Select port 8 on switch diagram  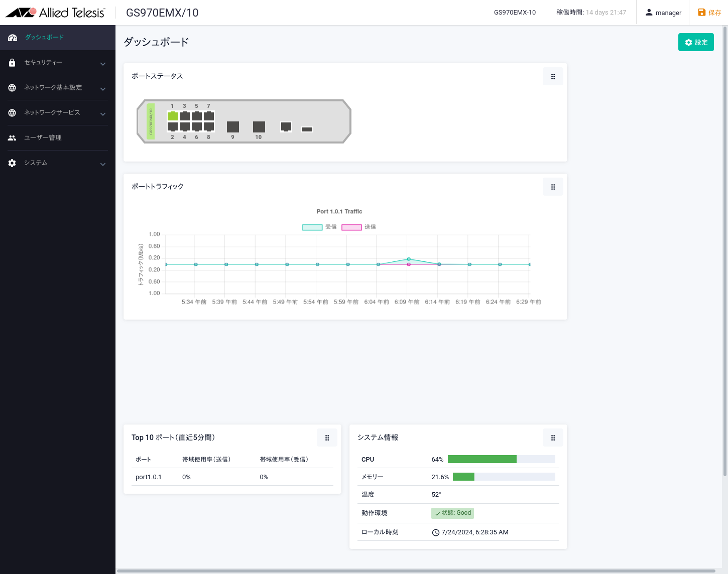point(209,126)
